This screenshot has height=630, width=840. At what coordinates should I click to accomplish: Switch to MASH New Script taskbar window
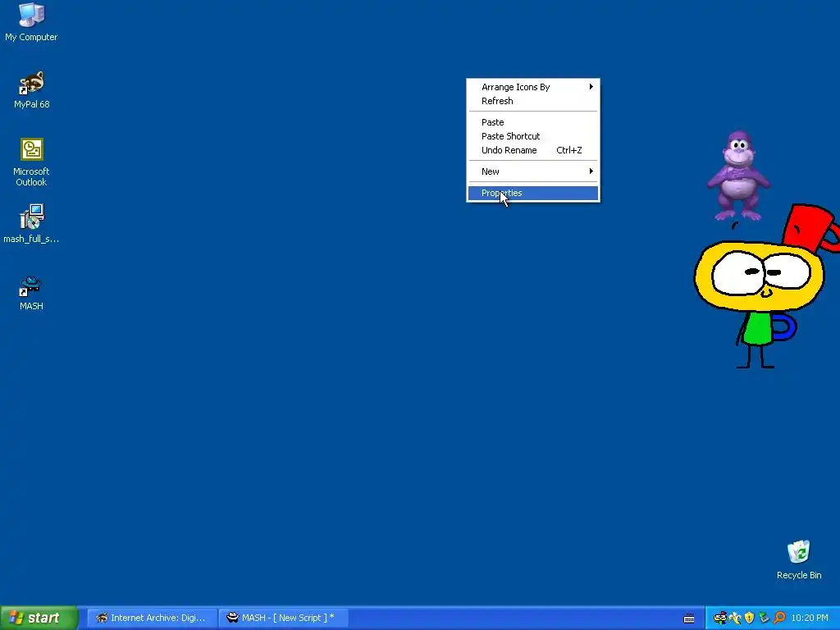click(283, 619)
